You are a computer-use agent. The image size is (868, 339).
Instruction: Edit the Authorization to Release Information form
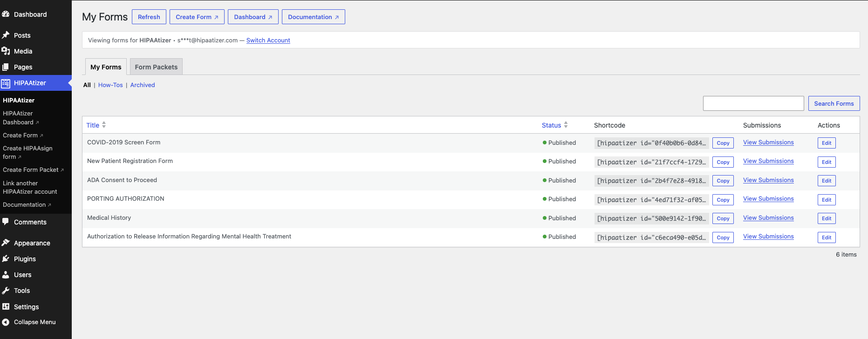click(x=827, y=237)
